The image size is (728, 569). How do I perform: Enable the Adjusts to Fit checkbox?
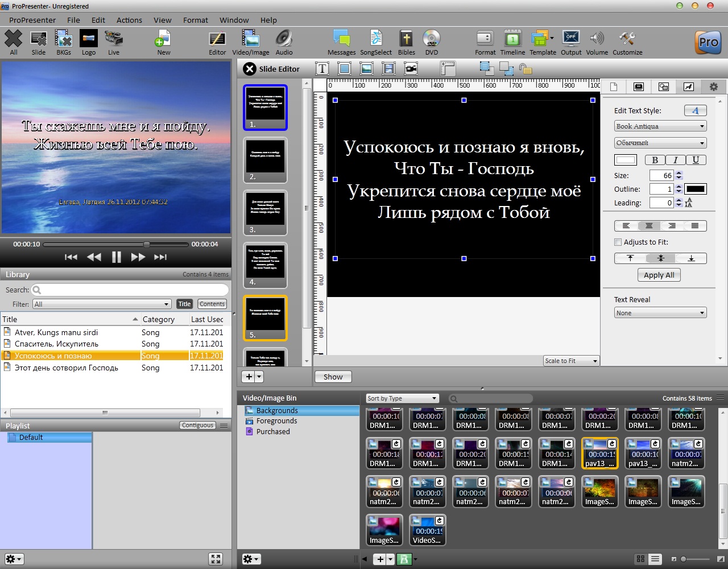coord(618,242)
